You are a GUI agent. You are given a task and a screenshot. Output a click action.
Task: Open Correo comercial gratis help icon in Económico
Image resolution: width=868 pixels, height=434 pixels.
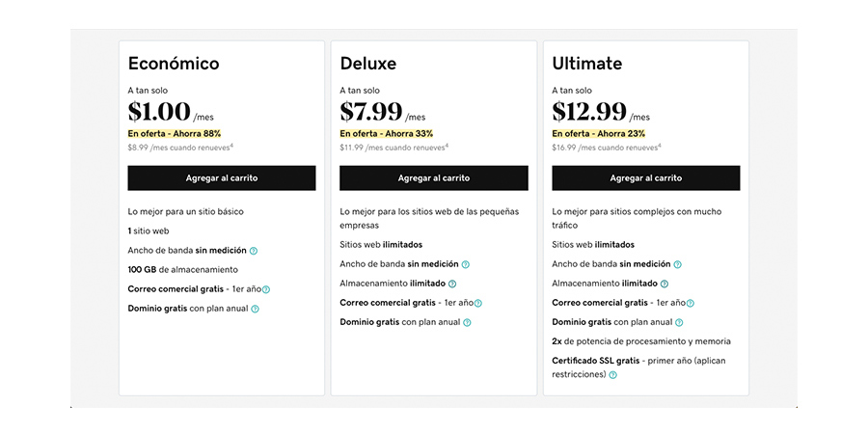tap(266, 289)
